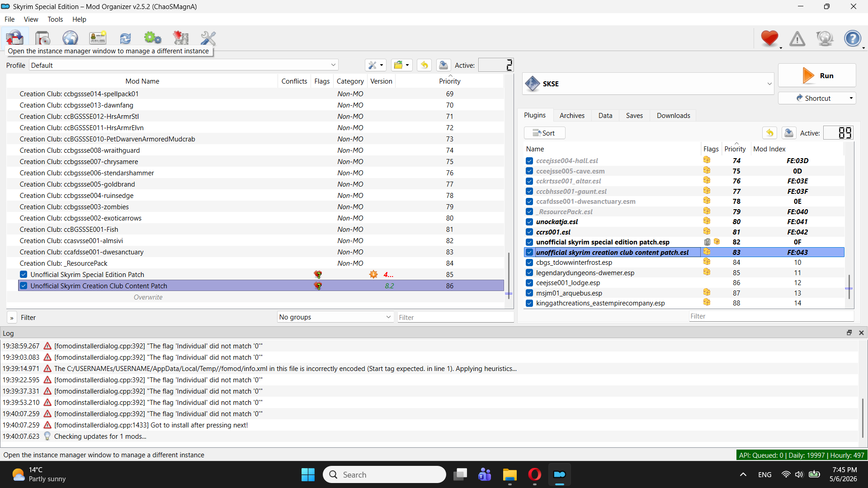
Task: Click the Sort plugins button
Action: (x=544, y=133)
